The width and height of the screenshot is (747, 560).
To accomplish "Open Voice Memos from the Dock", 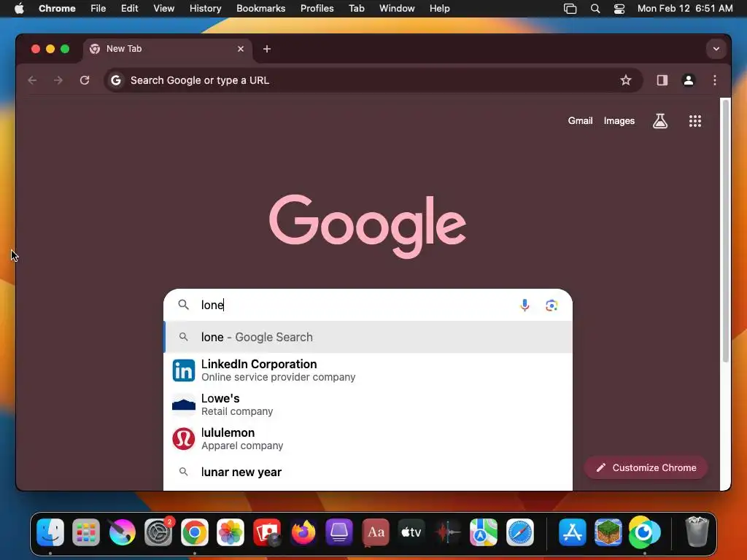I will [447, 532].
